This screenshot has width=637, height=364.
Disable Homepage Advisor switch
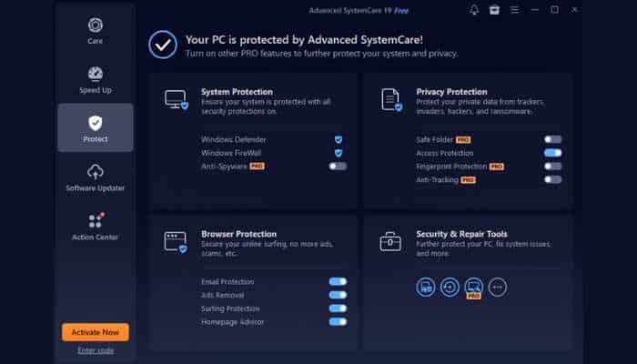(338, 322)
